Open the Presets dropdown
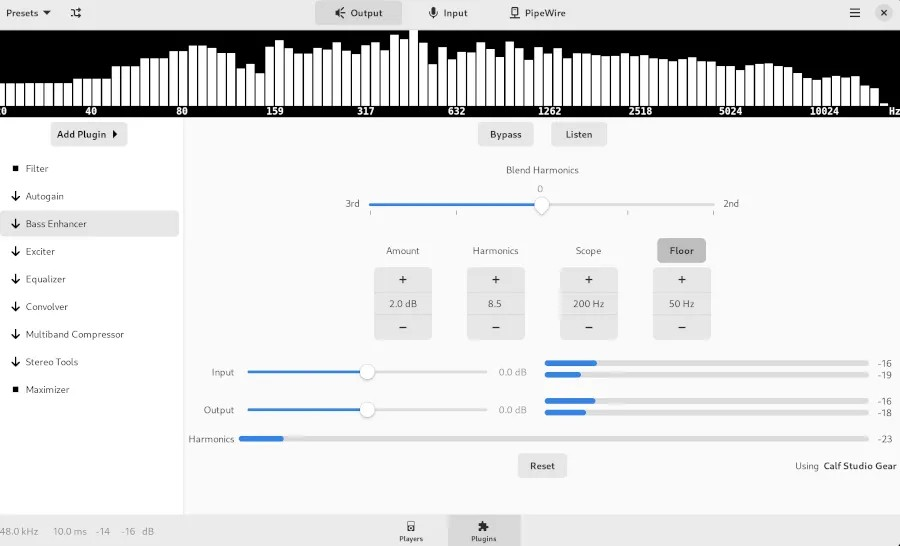This screenshot has width=900, height=546. pos(28,13)
